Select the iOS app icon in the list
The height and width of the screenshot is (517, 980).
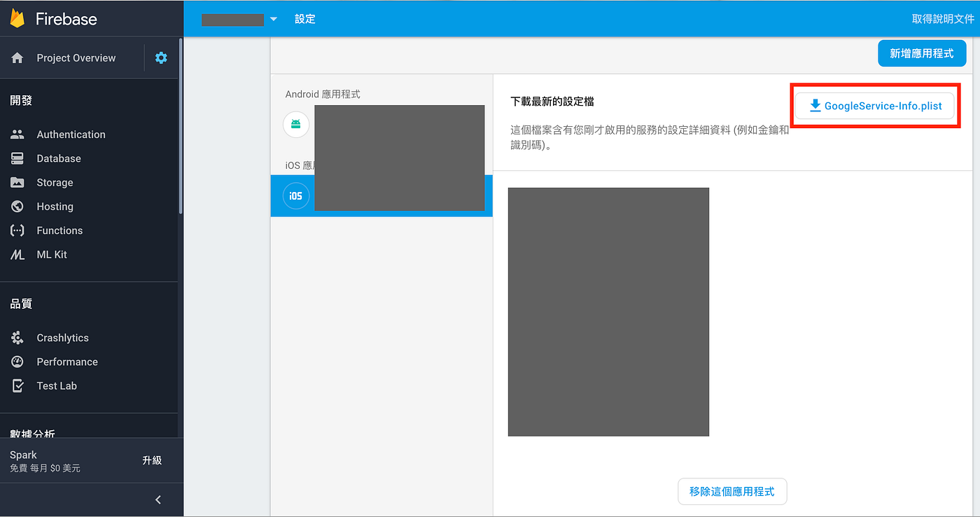(x=295, y=195)
